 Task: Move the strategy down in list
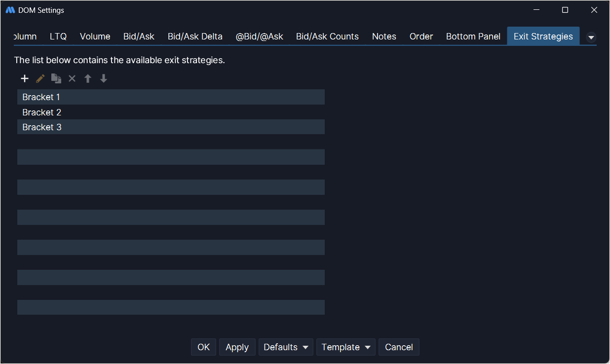(104, 78)
